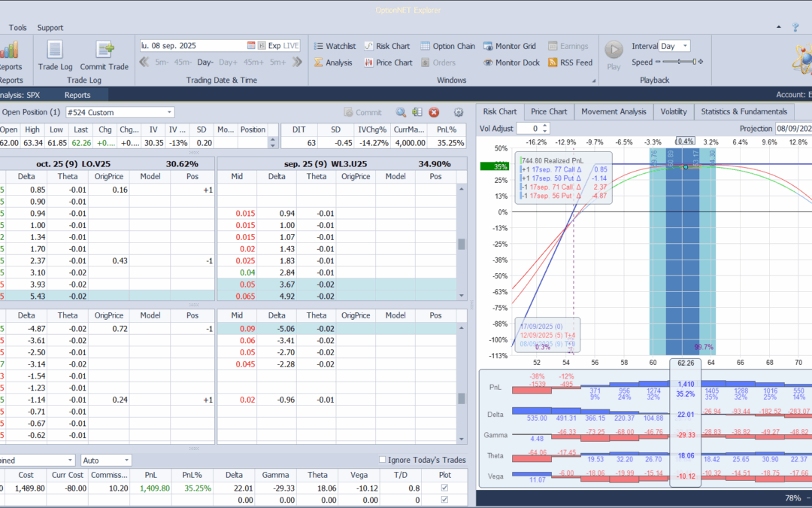Click the 5m- time step button
812x508 pixels.
pos(162,62)
